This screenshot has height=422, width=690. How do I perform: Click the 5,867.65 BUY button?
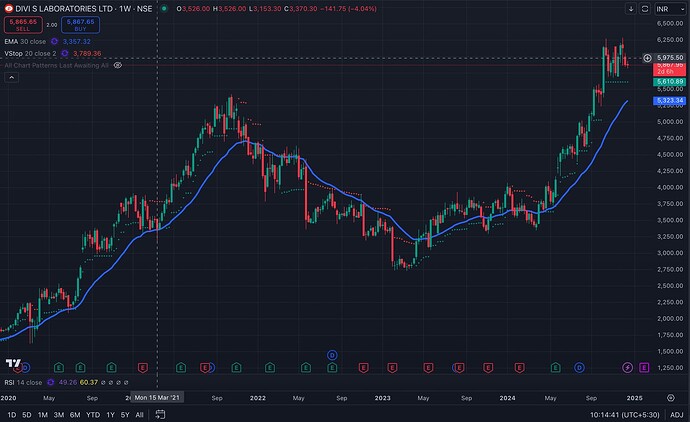[81, 25]
